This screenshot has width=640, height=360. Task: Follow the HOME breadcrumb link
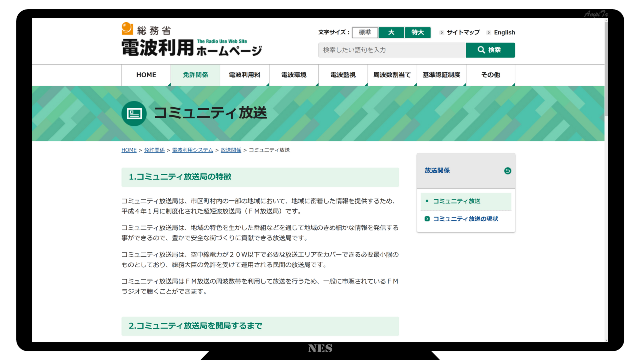[x=129, y=150]
